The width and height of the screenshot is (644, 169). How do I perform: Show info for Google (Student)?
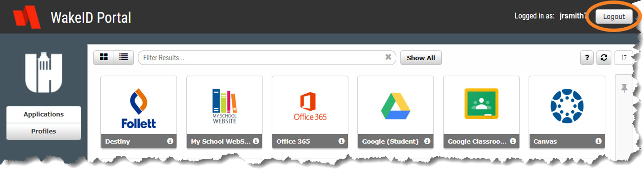(427, 141)
